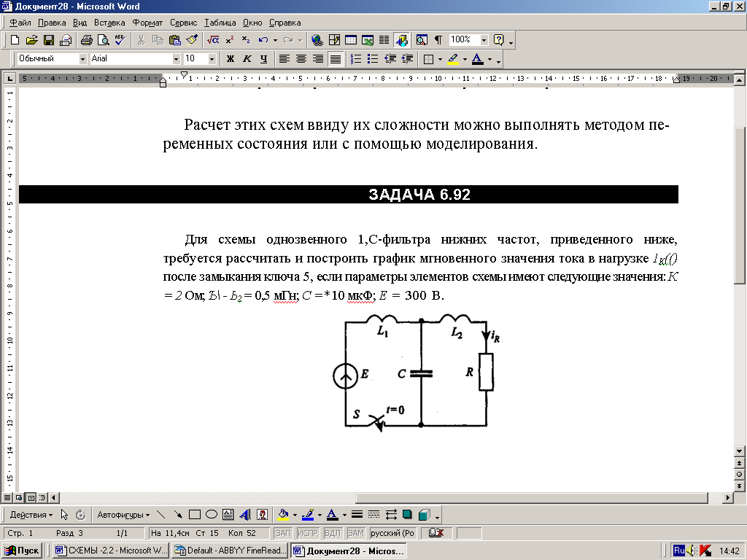Apply subscript formatting (x₂)
The height and width of the screenshot is (560, 747).
pyautogui.click(x=246, y=40)
